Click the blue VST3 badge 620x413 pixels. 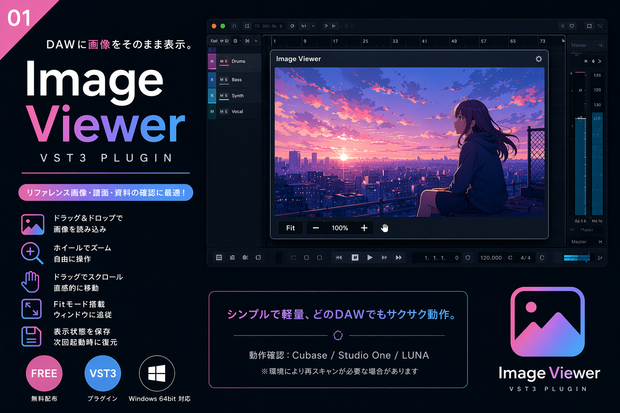click(103, 373)
